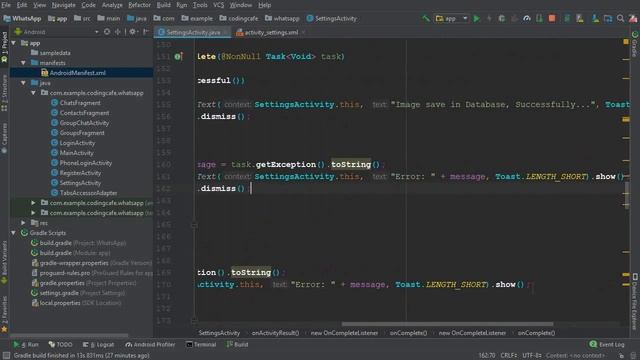Open TabsAccessorAdapter class in tree
Viewport: 640px width, 360px height.
coord(88,193)
